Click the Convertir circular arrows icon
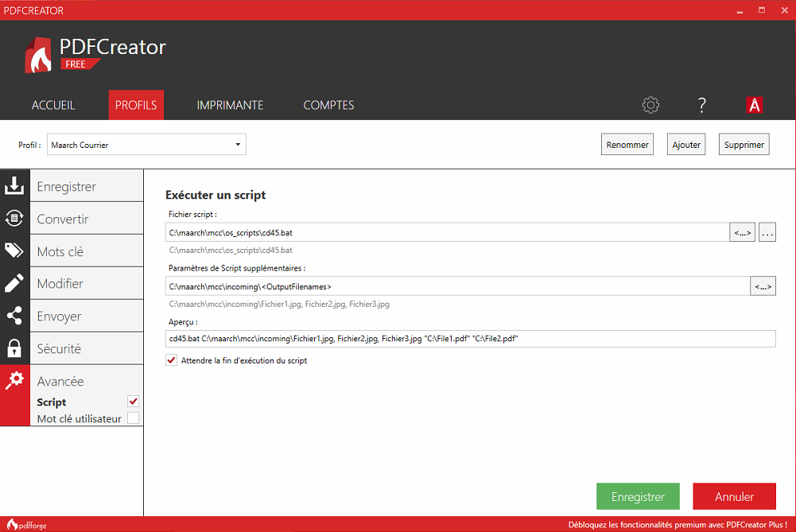Image resolution: width=796 pixels, height=532 pixels. point(14,218)
